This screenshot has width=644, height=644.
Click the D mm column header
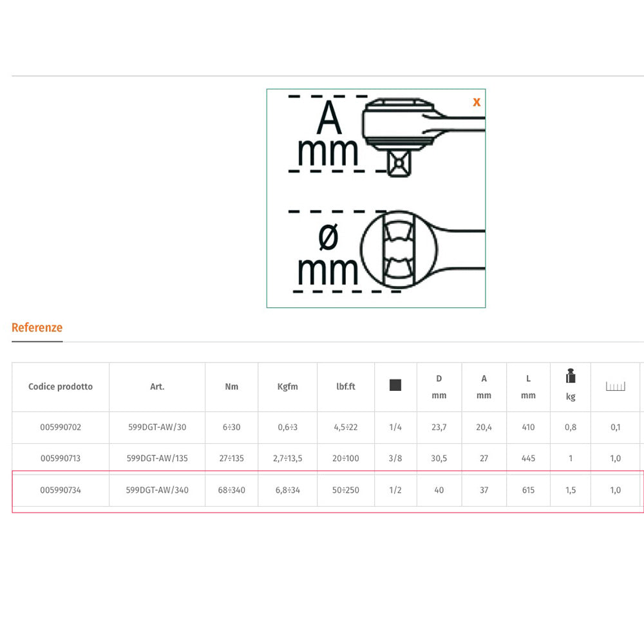(x=439, y=387)
